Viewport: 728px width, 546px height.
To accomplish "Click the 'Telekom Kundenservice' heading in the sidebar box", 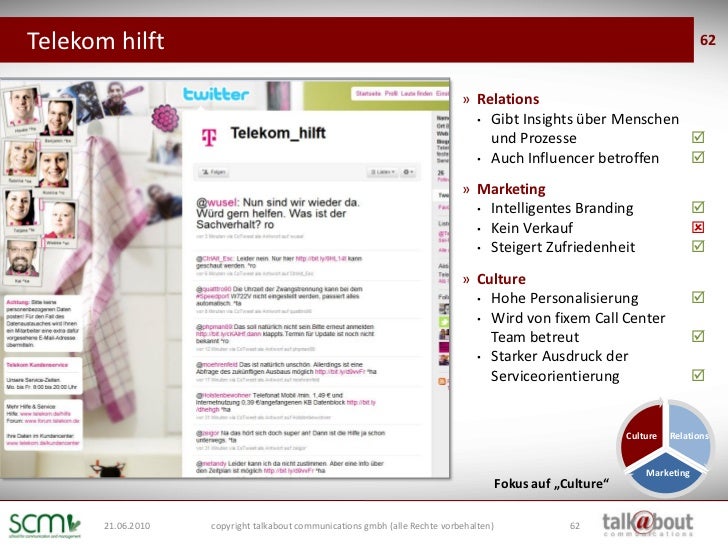I will [37, 365].
